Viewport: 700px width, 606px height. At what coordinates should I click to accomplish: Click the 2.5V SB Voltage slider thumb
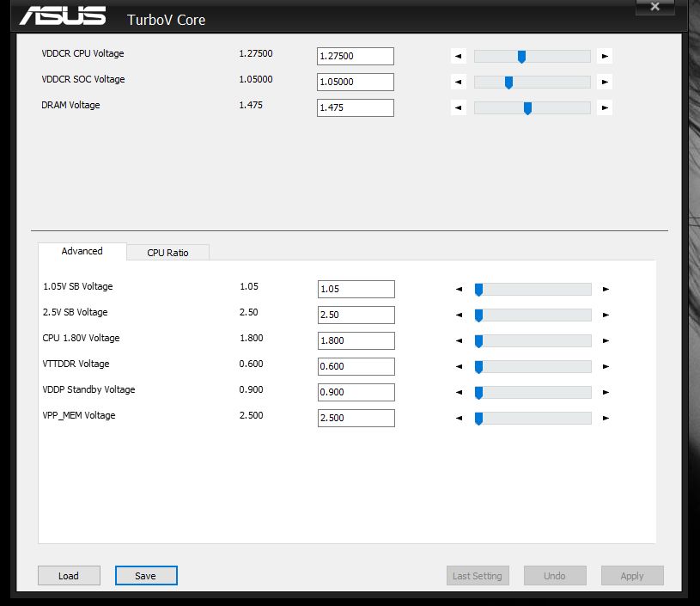(478, 315)
